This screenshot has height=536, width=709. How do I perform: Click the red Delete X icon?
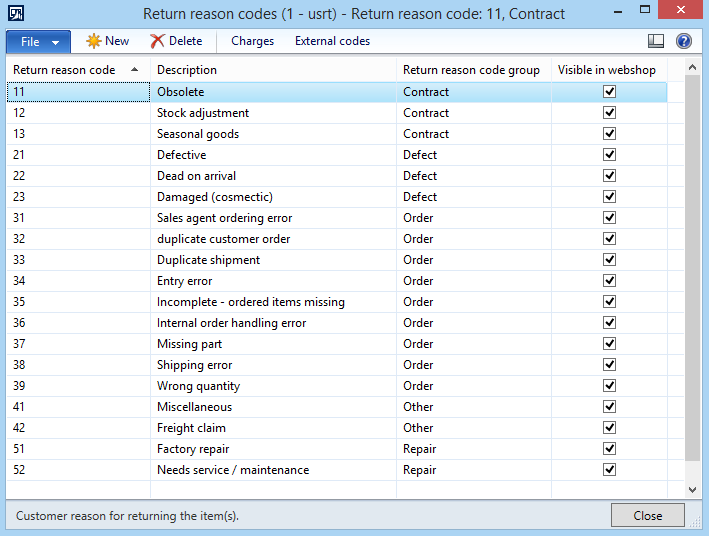158,41
